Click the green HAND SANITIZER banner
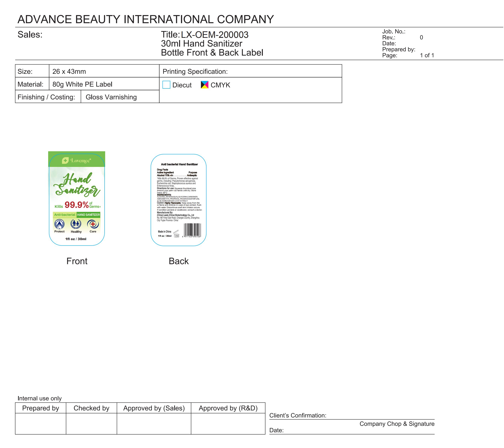The width and height of the screenshot is (504, 448). [88, 215]
